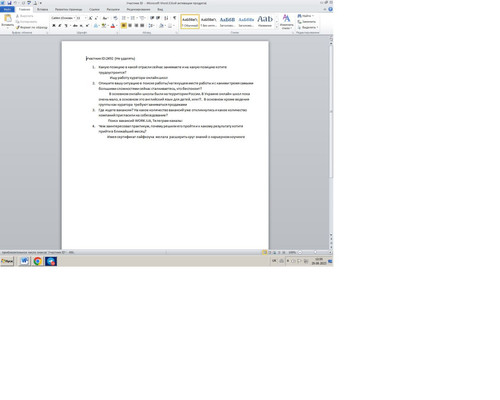Open the Рассылки ribbon tab

[113, 9]
